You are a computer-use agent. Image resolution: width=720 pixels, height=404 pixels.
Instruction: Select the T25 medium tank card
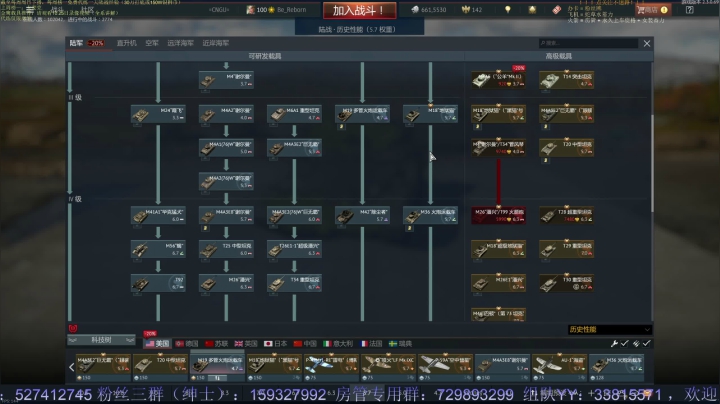(x=226, y=249)
